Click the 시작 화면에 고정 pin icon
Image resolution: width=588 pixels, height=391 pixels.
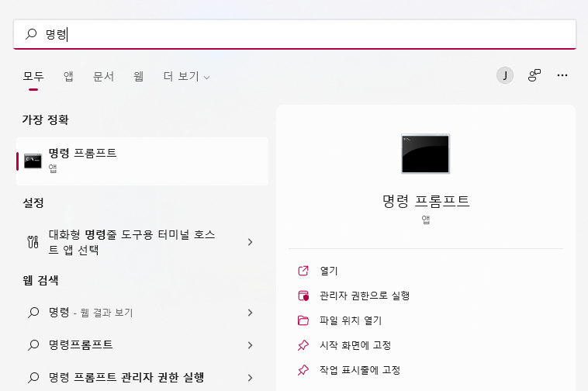pos(303,345)
